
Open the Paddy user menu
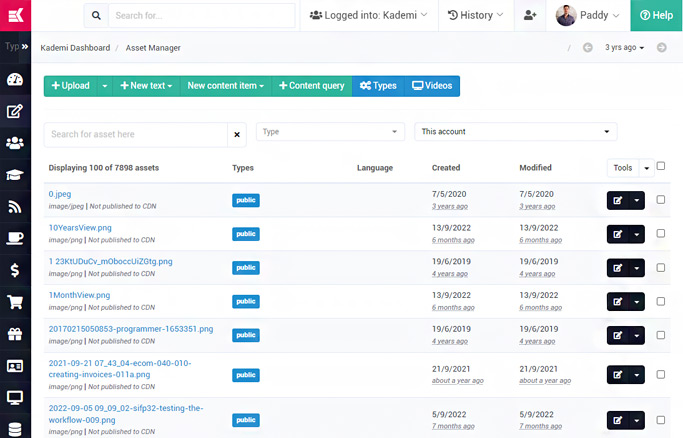[x=588, y=15]
